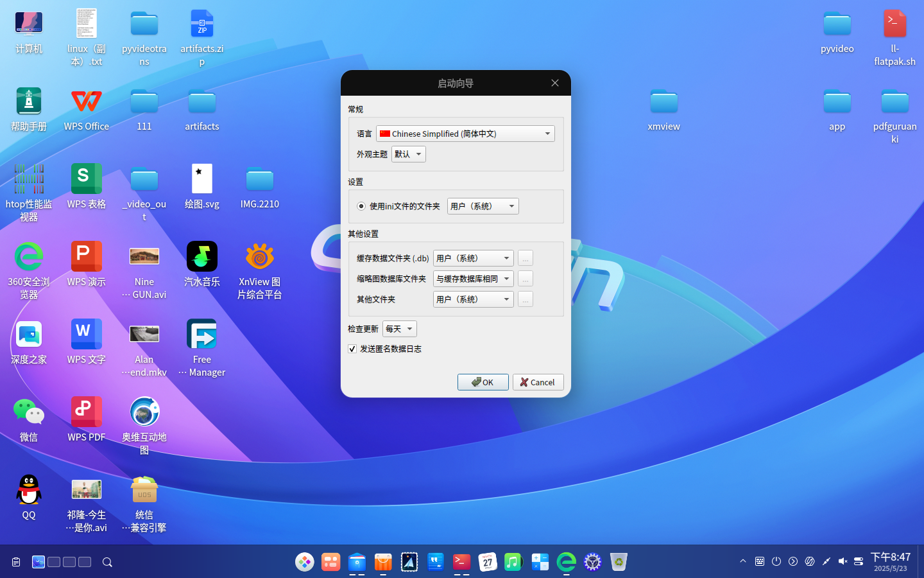This screenshot has height=578, width=924.
Task: Select the Nine GUN.avi video thumbnail
Action: 144,256
